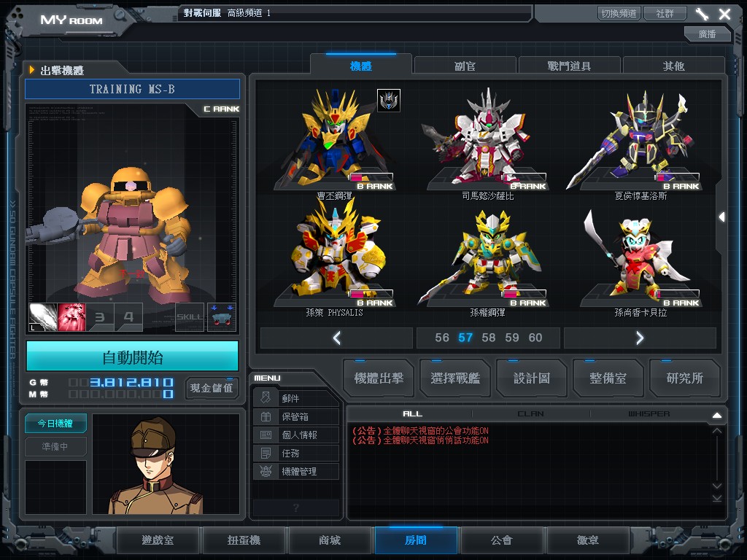Open the 整備室 maintenance room button
The width and height of the screenshot is (747, 560).
(608, 378)
